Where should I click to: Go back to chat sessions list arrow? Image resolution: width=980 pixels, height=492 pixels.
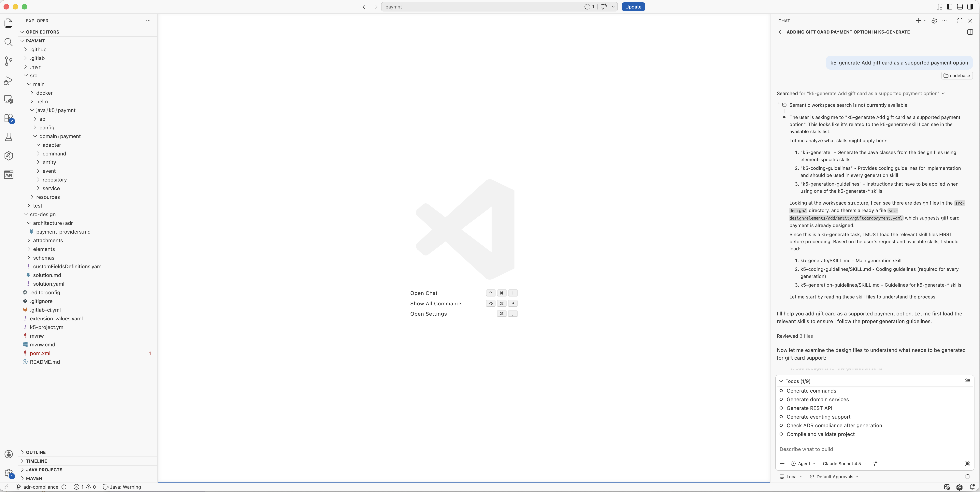(x=781, y=32)
